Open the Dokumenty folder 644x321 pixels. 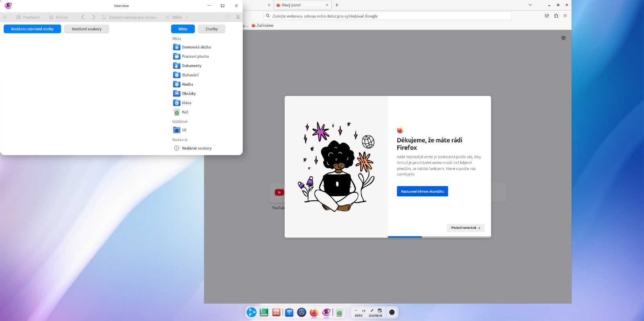(188, 66)
